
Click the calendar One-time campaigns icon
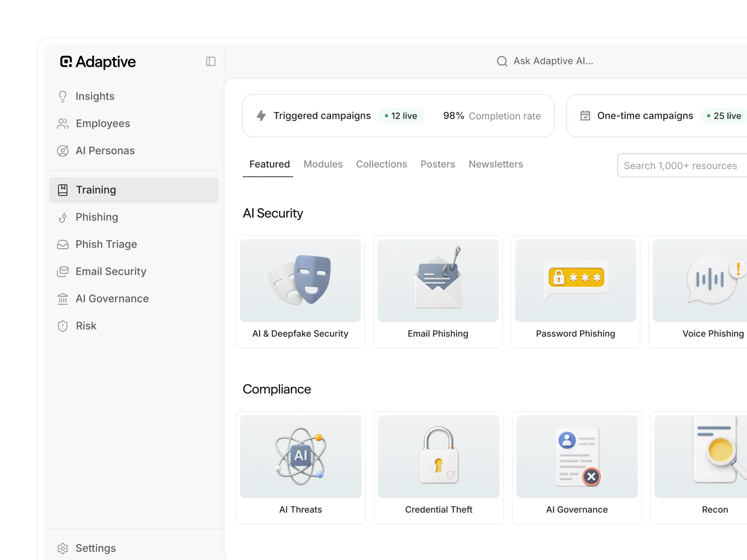coord(585,116)
